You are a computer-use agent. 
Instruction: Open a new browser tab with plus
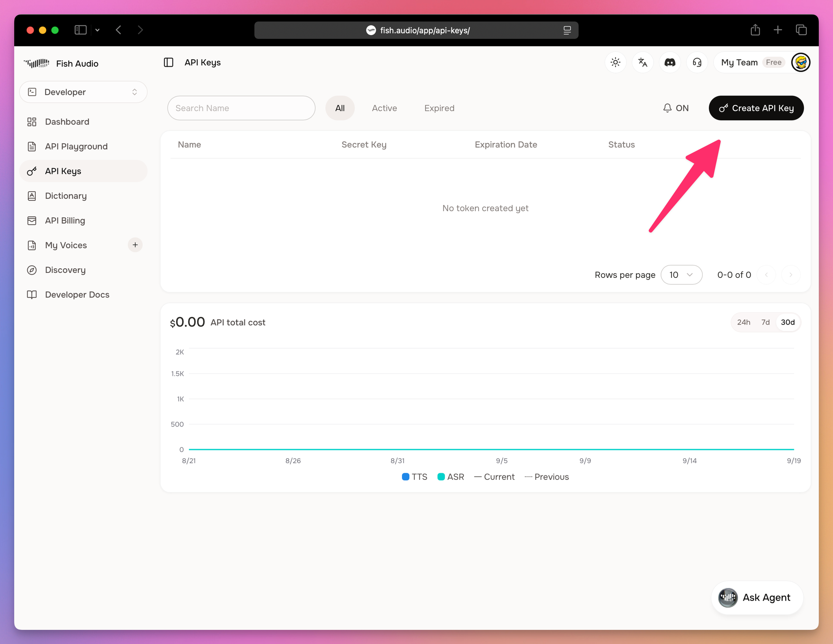(x=778, y=30)
